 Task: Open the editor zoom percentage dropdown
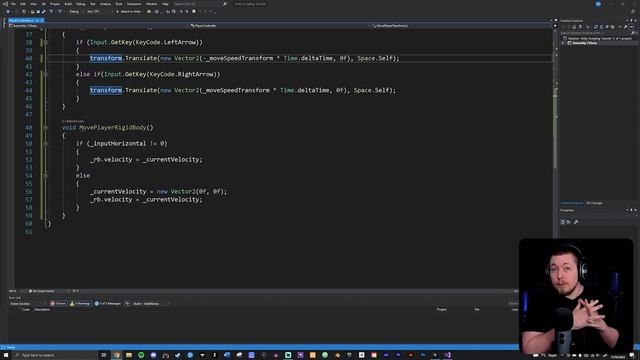15,291
